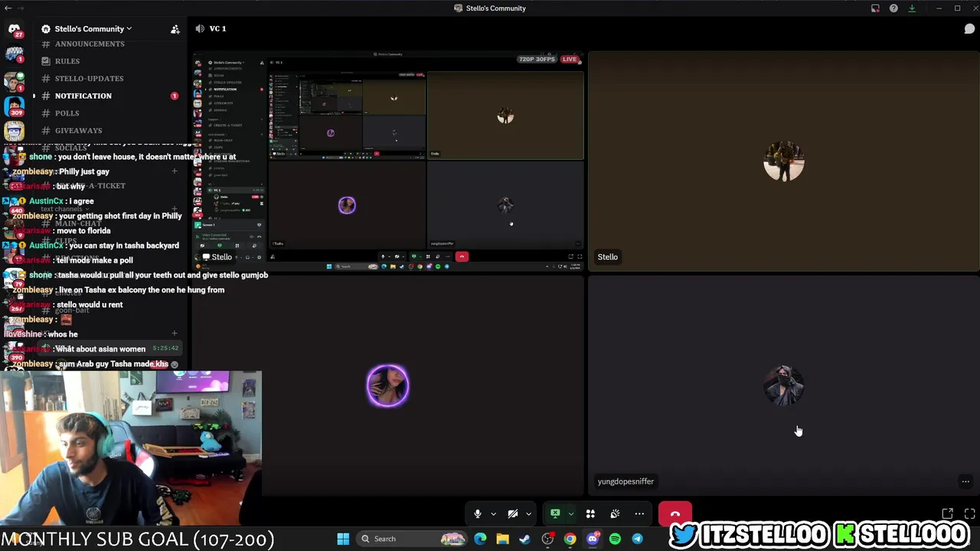
Task: Go back with the left arrow
Action: click(8, 8)
